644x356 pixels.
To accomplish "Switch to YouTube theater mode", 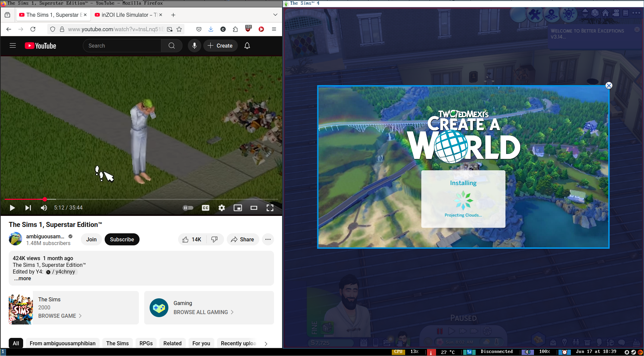I will coord(254,208).
